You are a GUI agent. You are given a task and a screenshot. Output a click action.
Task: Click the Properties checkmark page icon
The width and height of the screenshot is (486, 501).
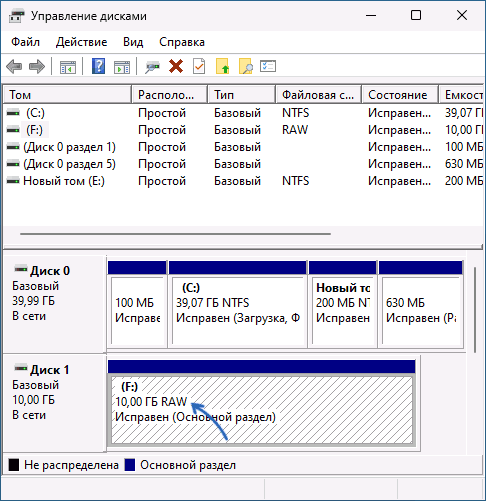coord(199,66)
